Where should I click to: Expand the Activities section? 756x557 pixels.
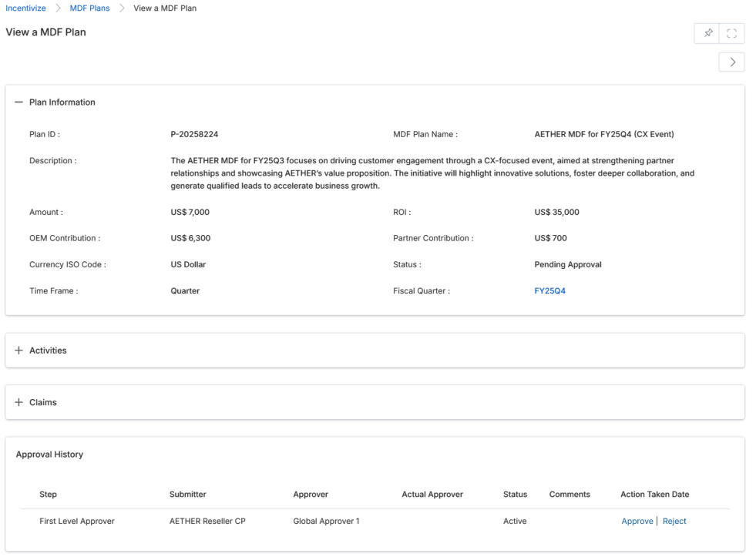point(18,351)
